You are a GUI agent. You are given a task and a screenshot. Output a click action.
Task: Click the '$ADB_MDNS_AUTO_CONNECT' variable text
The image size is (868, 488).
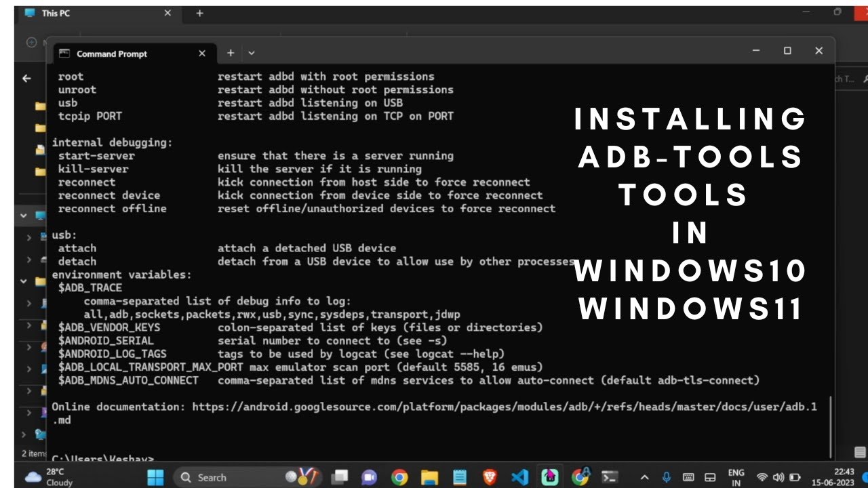point(128,380)
